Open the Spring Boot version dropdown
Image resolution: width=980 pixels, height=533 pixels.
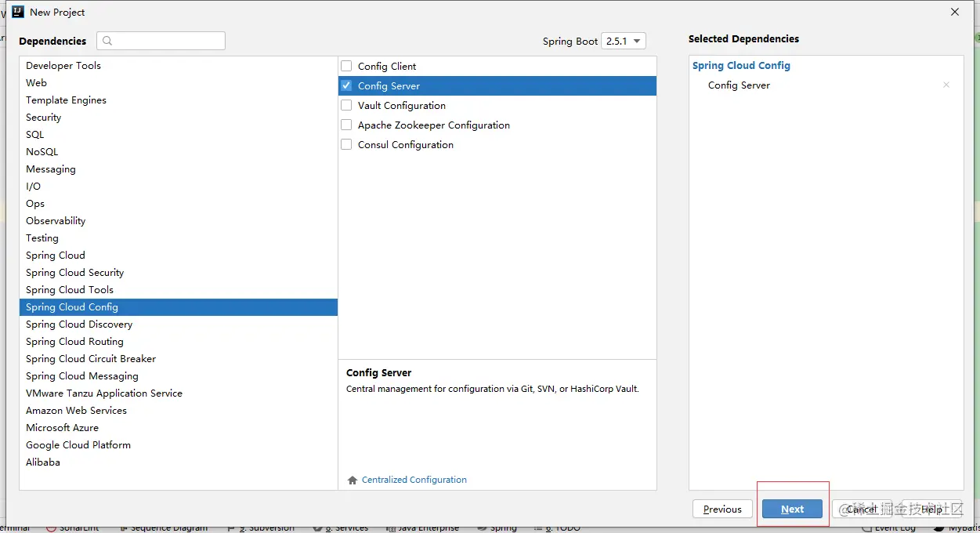pyautogui.click(x=624, y=41)
